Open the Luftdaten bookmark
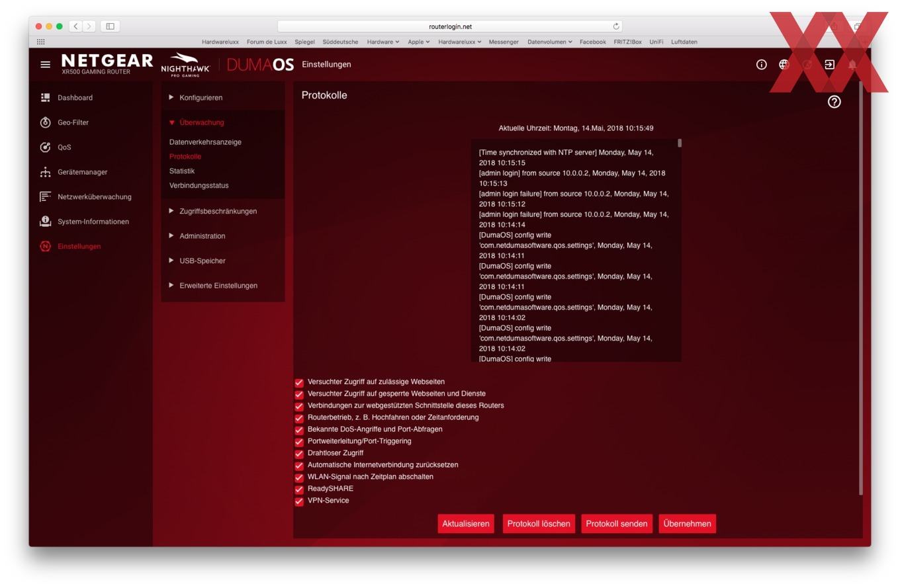Viewport: 900px width, 588px height. pyautogui.click(x=684, y=42)
